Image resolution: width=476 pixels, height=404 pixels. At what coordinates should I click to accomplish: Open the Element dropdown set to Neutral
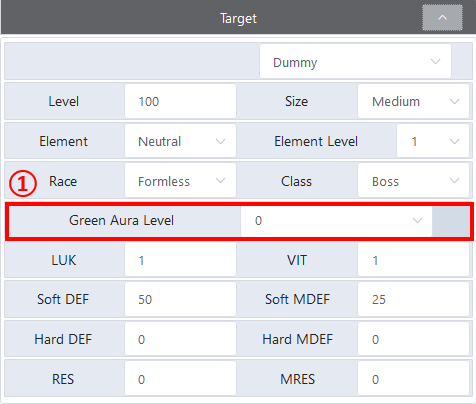[180, 141]
